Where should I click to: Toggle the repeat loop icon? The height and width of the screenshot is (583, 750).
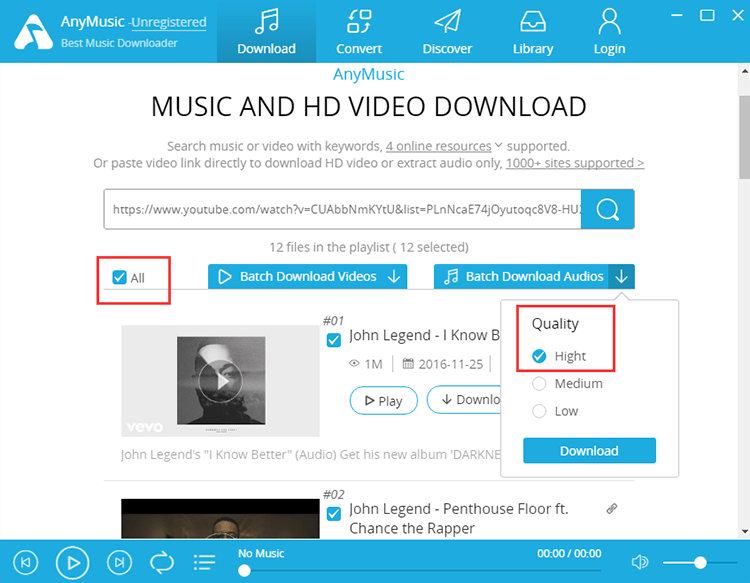point(162,562)
